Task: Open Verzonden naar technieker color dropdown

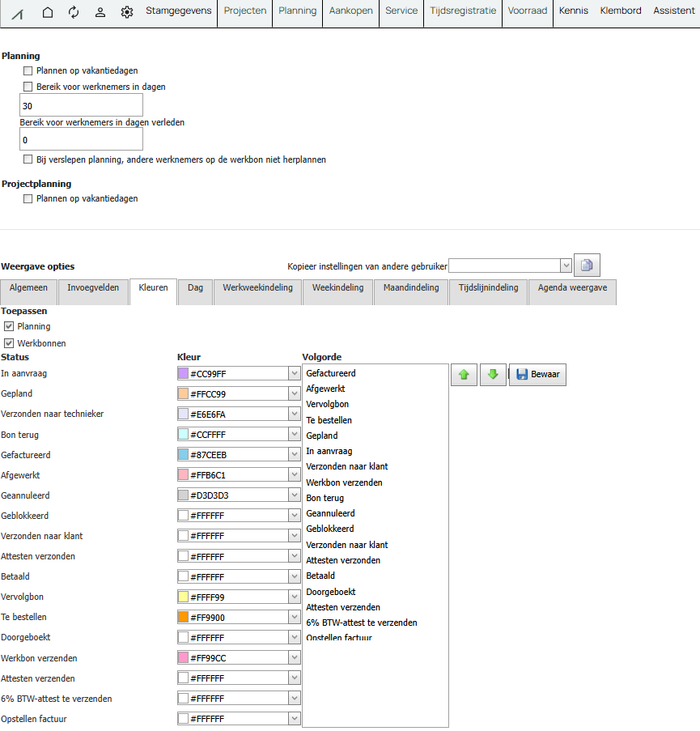Action: (x=294, y=414)
